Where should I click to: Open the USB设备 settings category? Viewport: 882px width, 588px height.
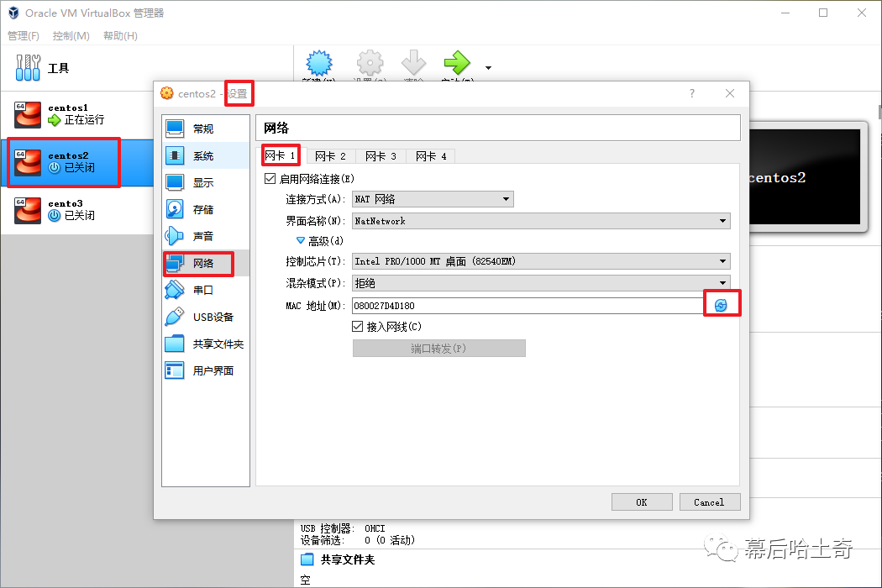point(212,318)
